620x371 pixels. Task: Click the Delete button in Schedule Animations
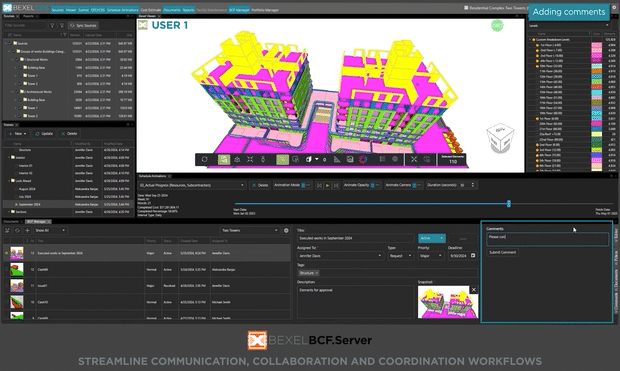click(x=260, y=185)
